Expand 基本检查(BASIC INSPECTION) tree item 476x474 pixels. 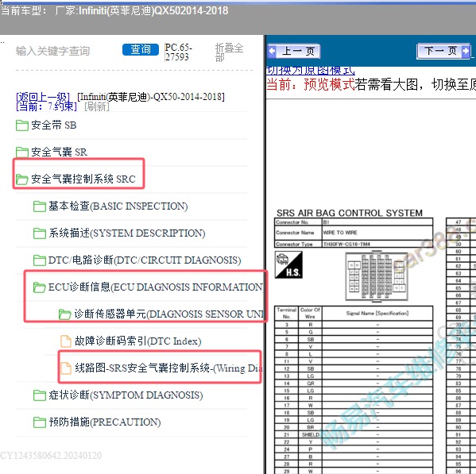click(118, 206)
